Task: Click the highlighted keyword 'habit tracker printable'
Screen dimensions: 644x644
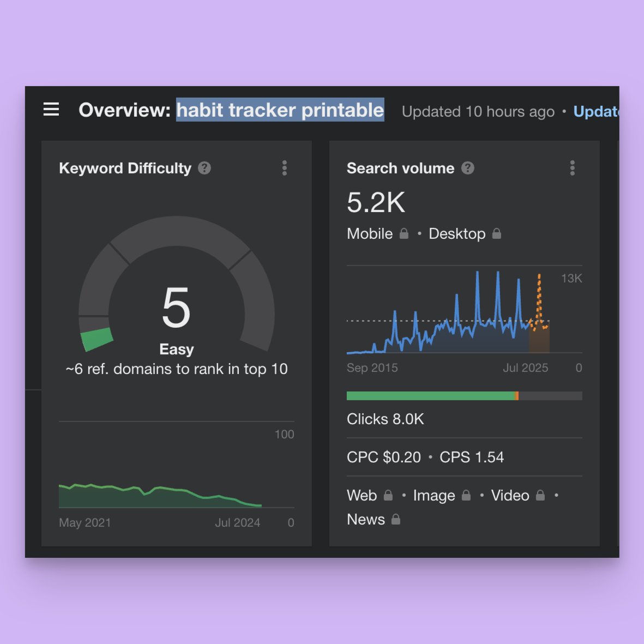Action: click(x=280, y=110)
